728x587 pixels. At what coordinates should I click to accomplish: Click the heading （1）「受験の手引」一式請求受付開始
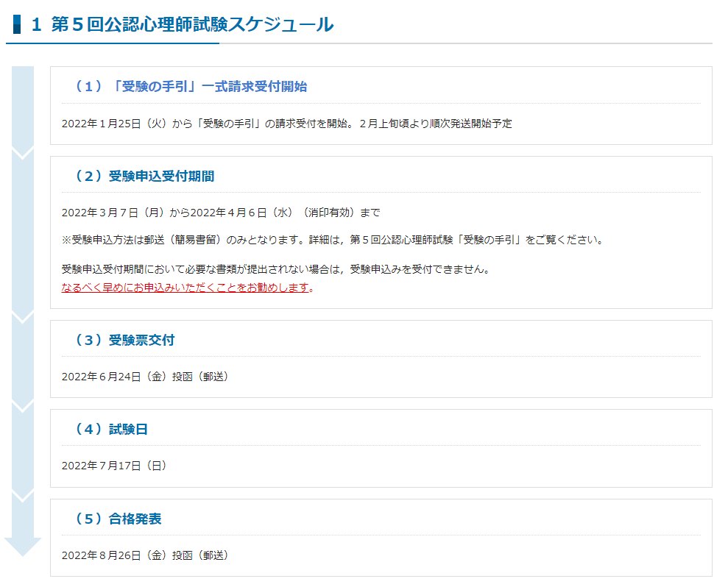[191, 86]
